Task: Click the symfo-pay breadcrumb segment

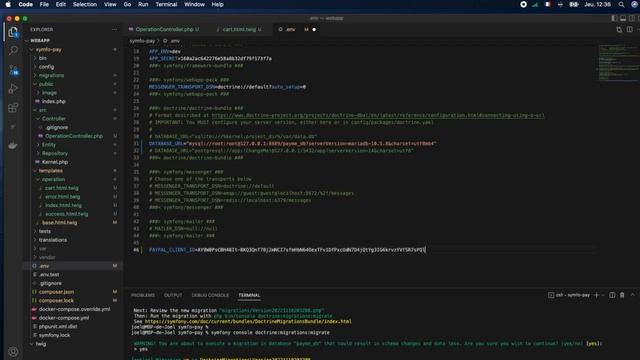Action: (x=142, y=41)
